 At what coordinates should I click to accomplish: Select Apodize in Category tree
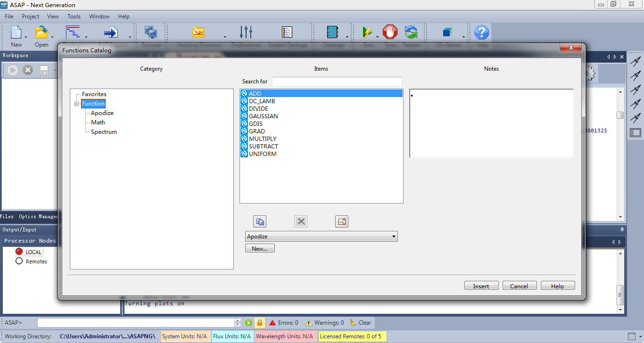[102, 113]
